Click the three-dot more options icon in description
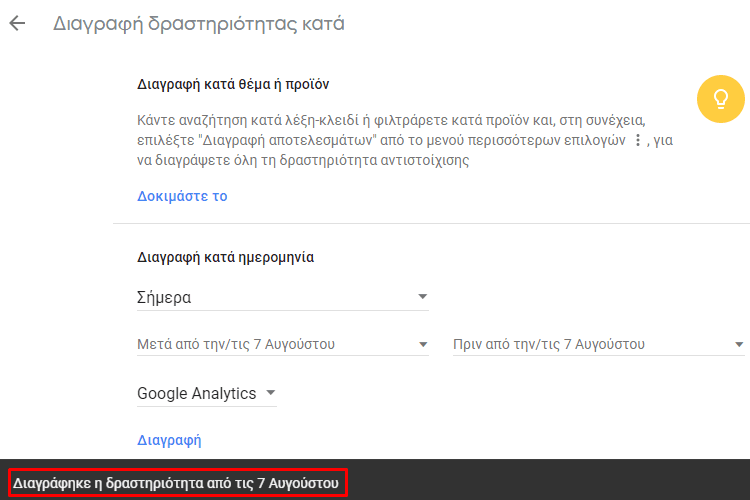Image resolution: width=750 pixels, height=500 pixels. pos(638,140)
